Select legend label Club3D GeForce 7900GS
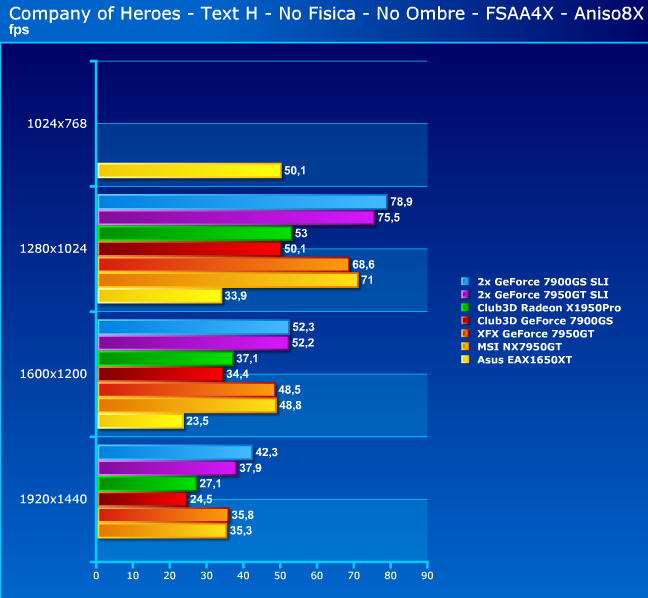 pos(545,321)
